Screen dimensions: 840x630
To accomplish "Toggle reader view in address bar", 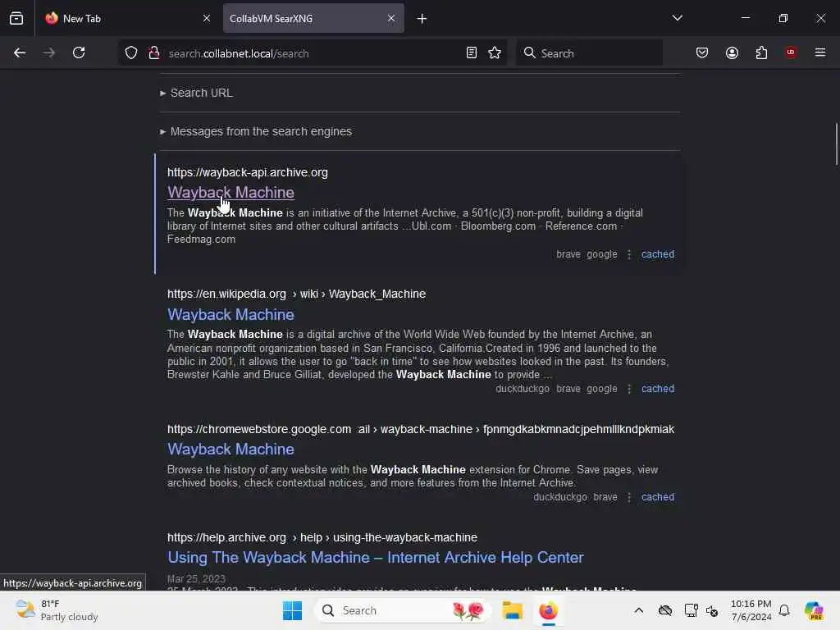I will [x=472, y=52].
